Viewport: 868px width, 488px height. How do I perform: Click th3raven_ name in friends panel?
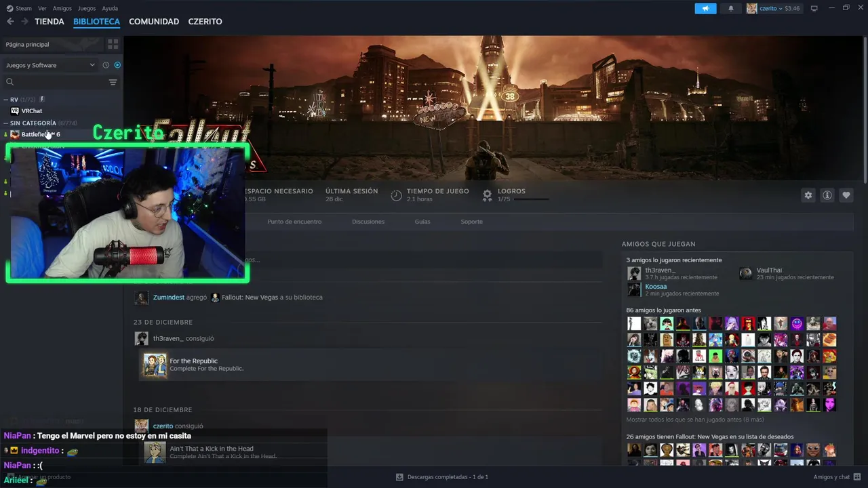660,270
